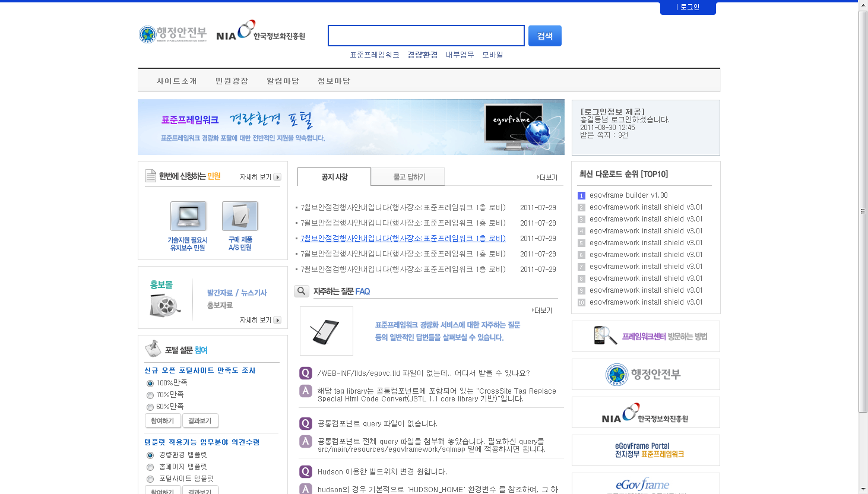Click 더보기 next to the notice tabs

(547, 178)
